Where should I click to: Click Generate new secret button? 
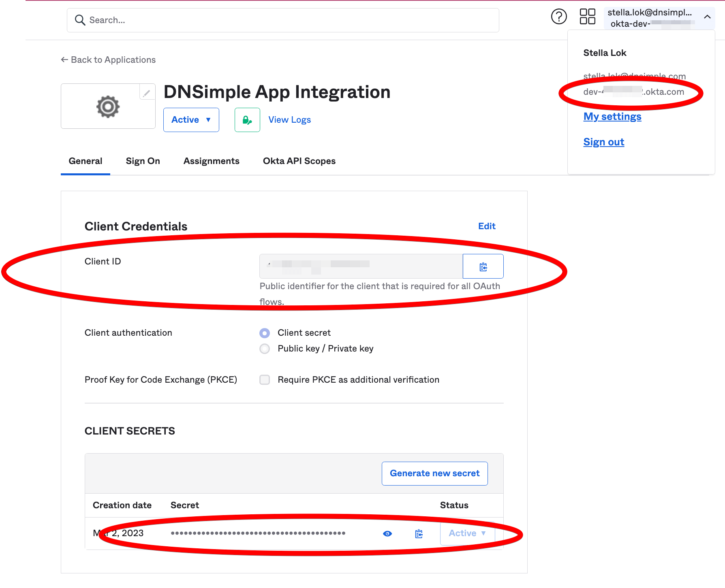[x=435, y=473]
